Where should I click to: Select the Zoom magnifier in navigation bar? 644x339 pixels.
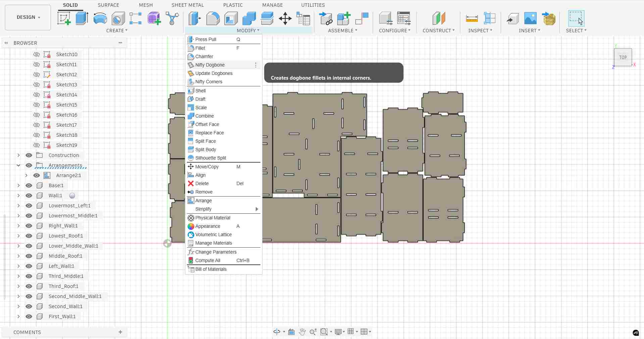tap(313, 332)
